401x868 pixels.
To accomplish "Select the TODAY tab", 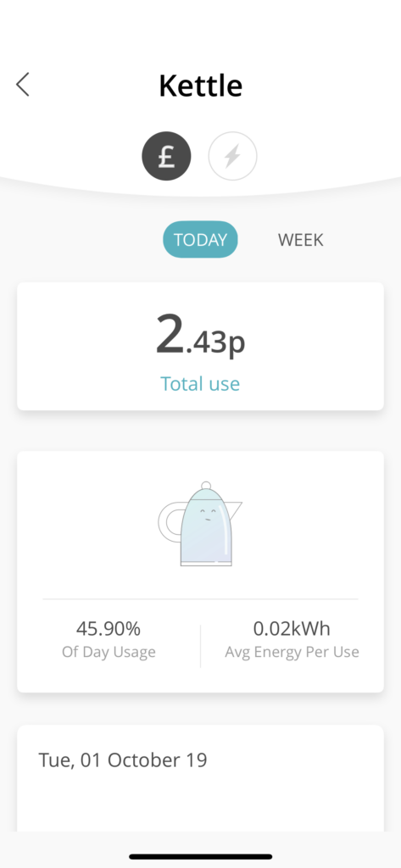I will click(200, 240).
